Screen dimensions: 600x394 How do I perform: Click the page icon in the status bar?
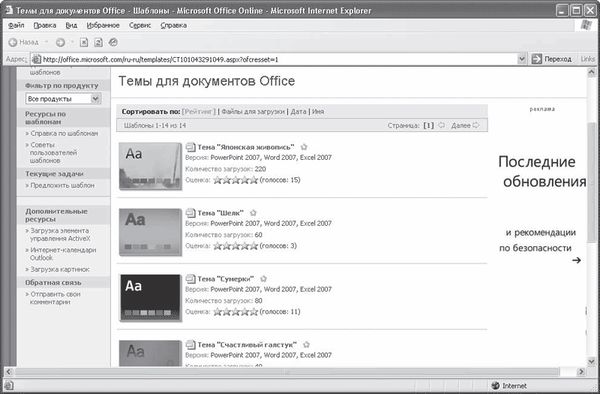click(x=9, y=386)
